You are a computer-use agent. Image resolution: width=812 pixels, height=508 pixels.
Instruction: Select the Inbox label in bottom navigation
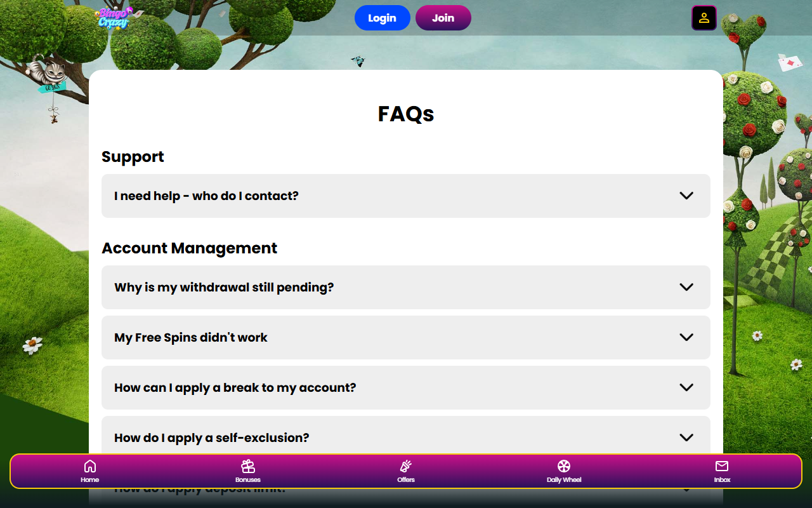[x=722, y=480]
